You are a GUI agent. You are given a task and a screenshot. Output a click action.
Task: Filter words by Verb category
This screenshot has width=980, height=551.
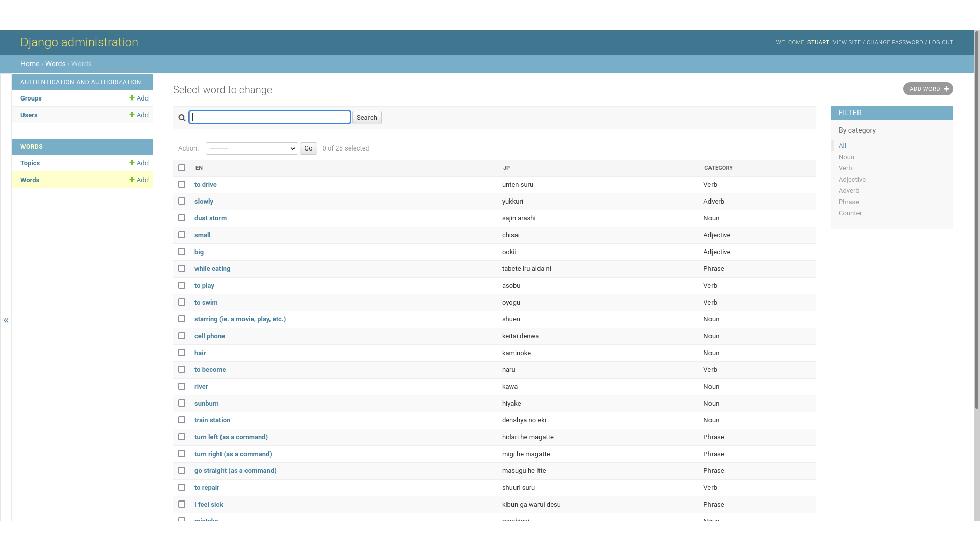pyautogui.click(x=845, y=168)
